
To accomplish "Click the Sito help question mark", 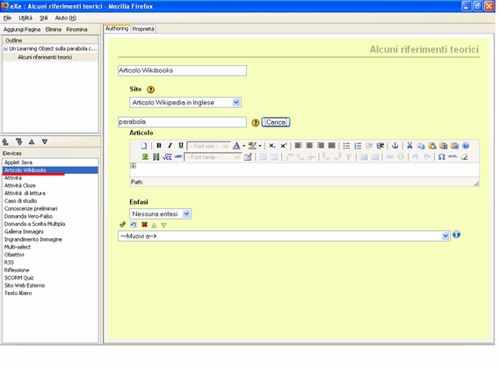I will coord(151,89).
